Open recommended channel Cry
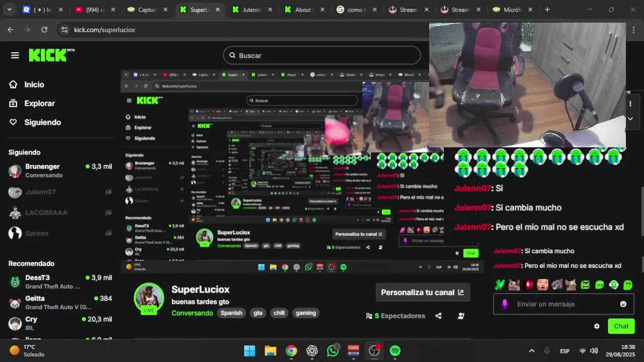 [60, 323]
